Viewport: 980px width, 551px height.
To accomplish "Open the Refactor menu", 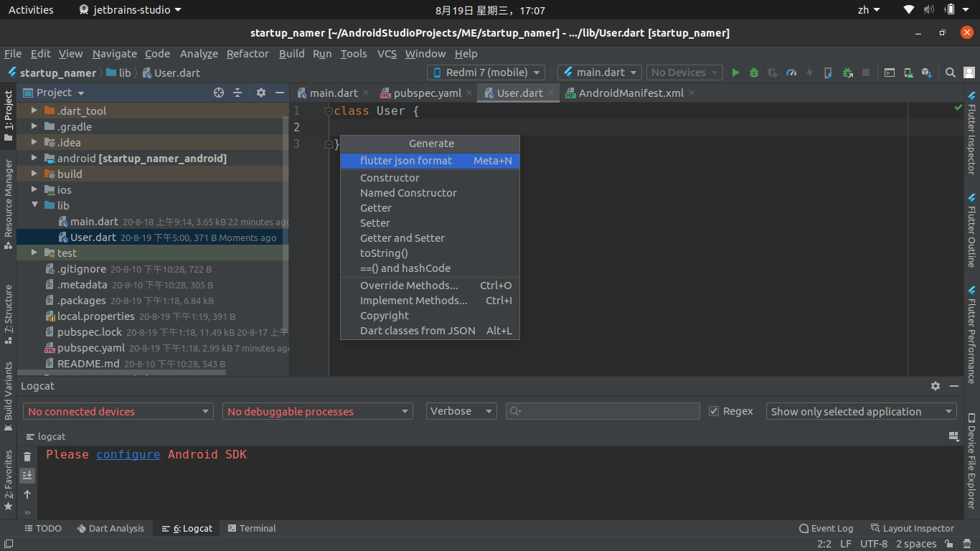I will point(248,54).
